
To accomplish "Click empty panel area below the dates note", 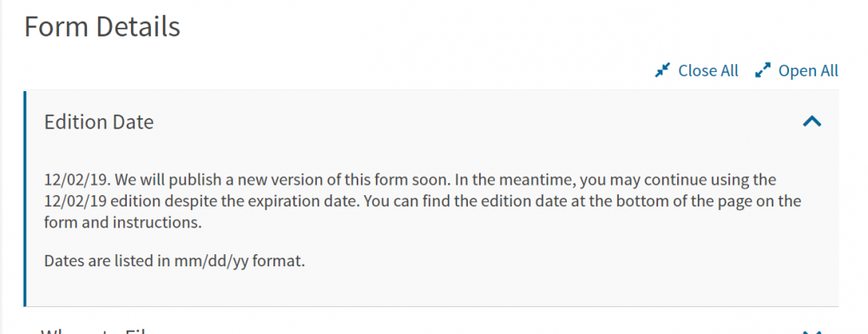I will click(x=431, y=289).
